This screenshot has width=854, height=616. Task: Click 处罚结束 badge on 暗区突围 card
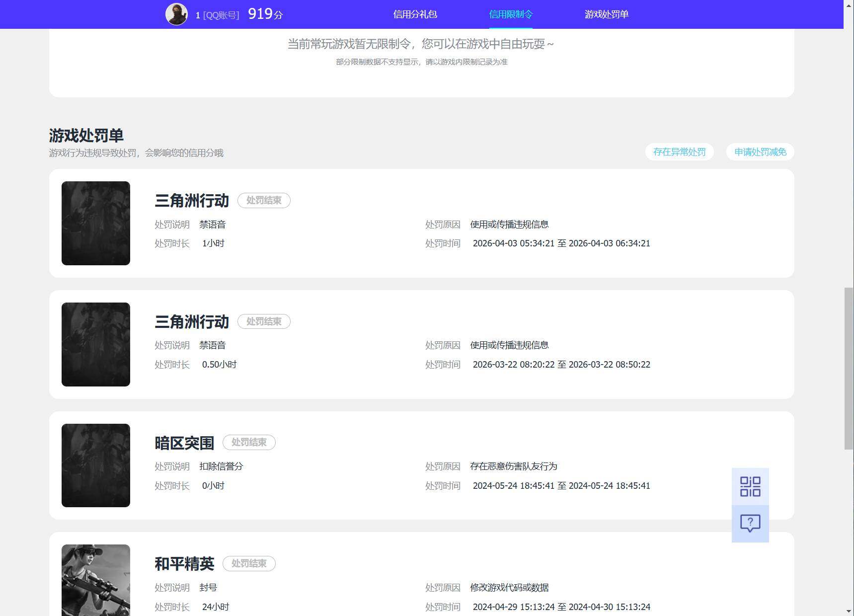(x=249, y=442)
